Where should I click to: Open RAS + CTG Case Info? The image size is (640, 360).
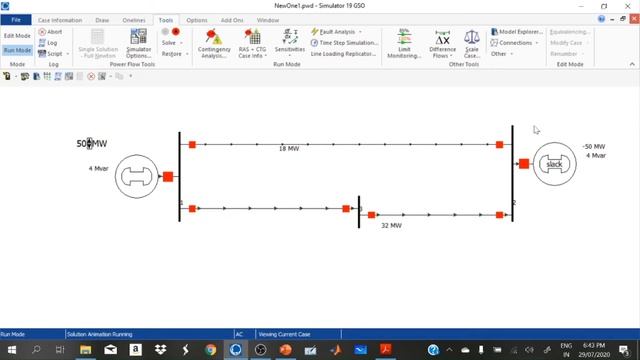coord(252,43)
